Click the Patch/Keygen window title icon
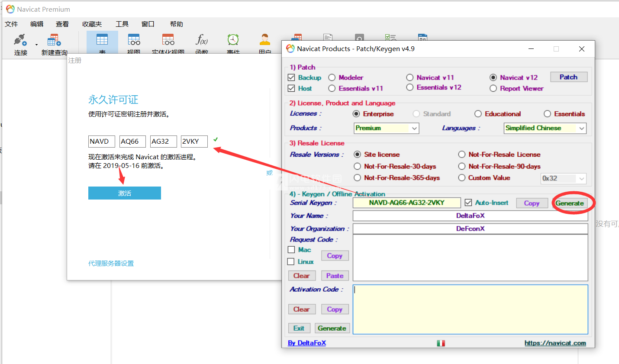619x364 pixels. pyautogui.click(x=290, y=49)
